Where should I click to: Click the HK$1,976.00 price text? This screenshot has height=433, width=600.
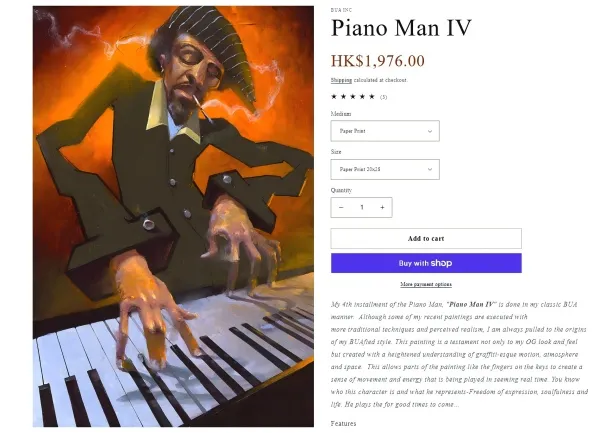[x=377, y=61]
